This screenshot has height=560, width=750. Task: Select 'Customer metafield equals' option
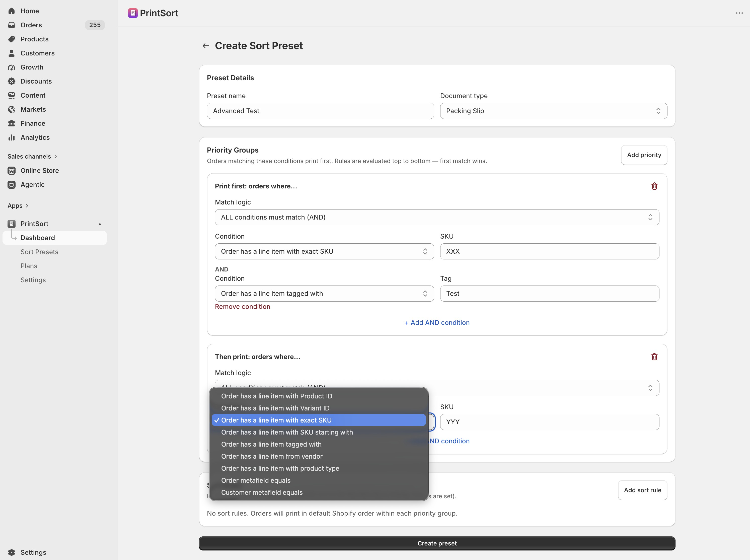click(x=319, y=492)
